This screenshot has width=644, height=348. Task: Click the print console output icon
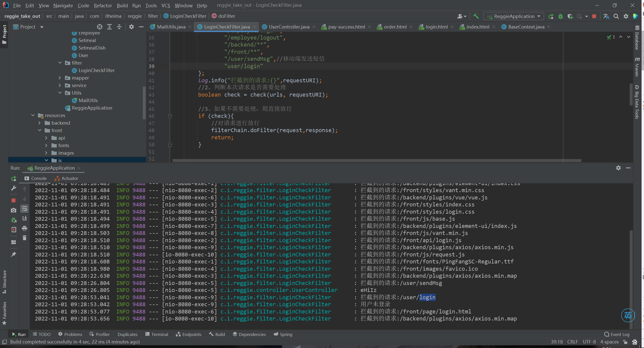(25, 228)
